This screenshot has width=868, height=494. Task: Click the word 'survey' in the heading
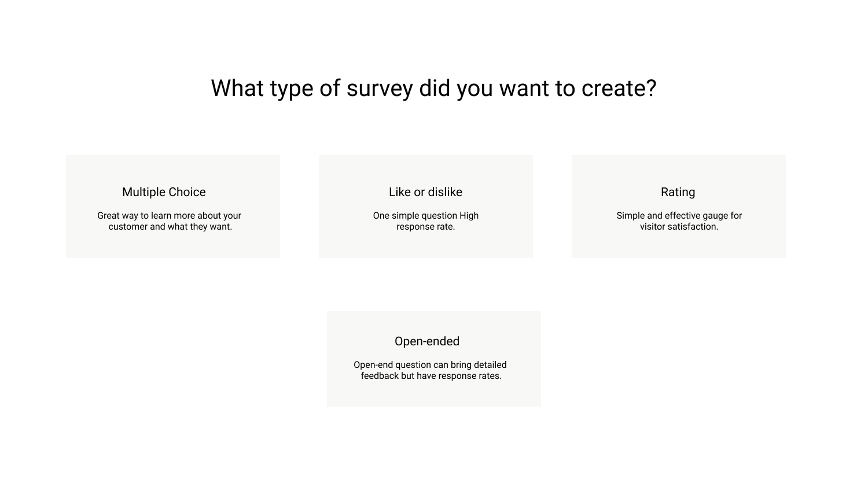(380, 89)
